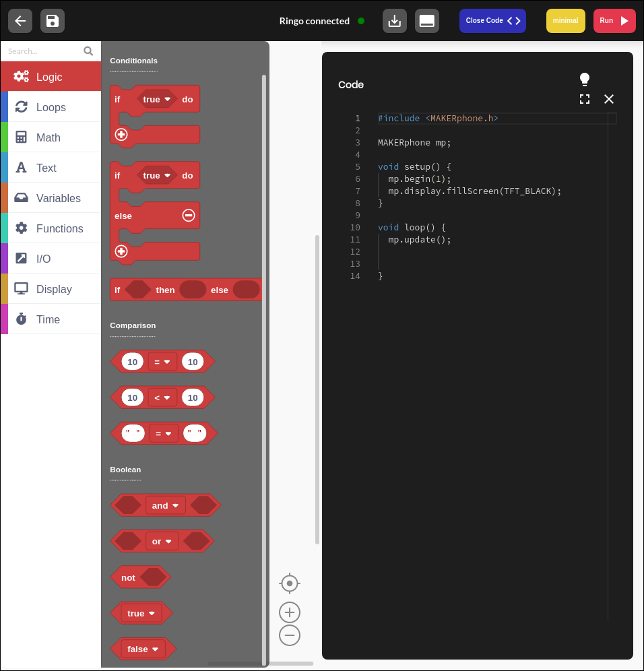644x671 pixels.
Task: Open the true dropdown in first if block
Action: coord(156,99)
